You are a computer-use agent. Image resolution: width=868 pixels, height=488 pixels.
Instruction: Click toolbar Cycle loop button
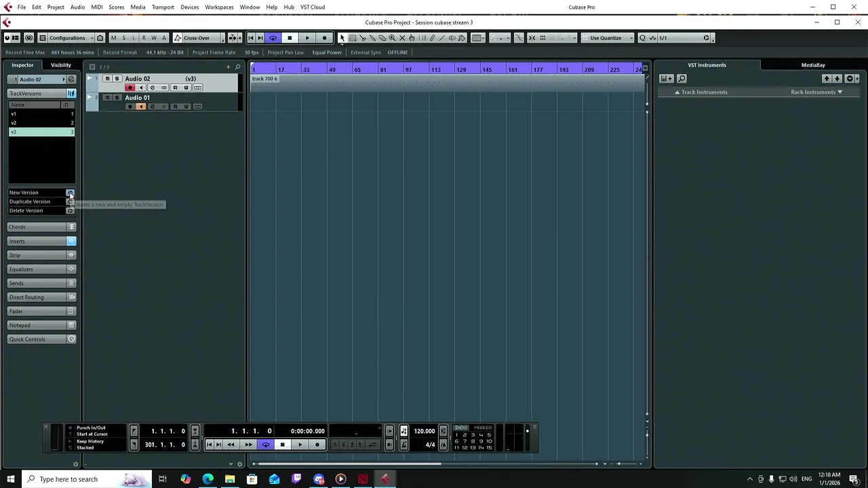(x=273, y=38)
